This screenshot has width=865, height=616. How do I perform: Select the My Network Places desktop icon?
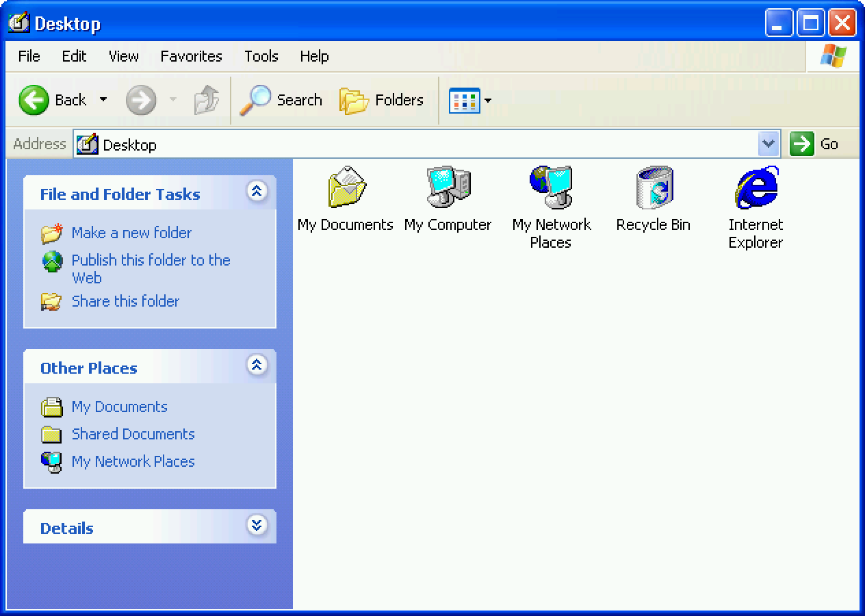click(x=551, y=188)
